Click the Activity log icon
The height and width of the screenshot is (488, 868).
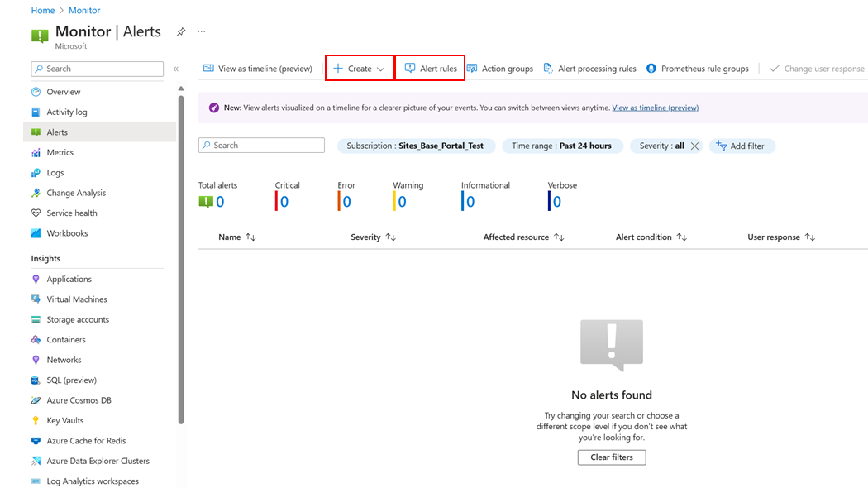[x=36, y=112]
